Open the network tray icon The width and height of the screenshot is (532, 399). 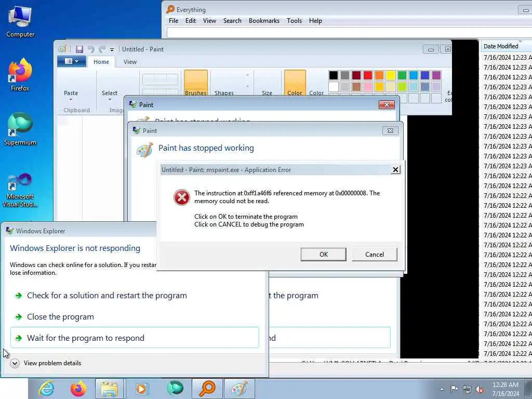coord(467,389)
